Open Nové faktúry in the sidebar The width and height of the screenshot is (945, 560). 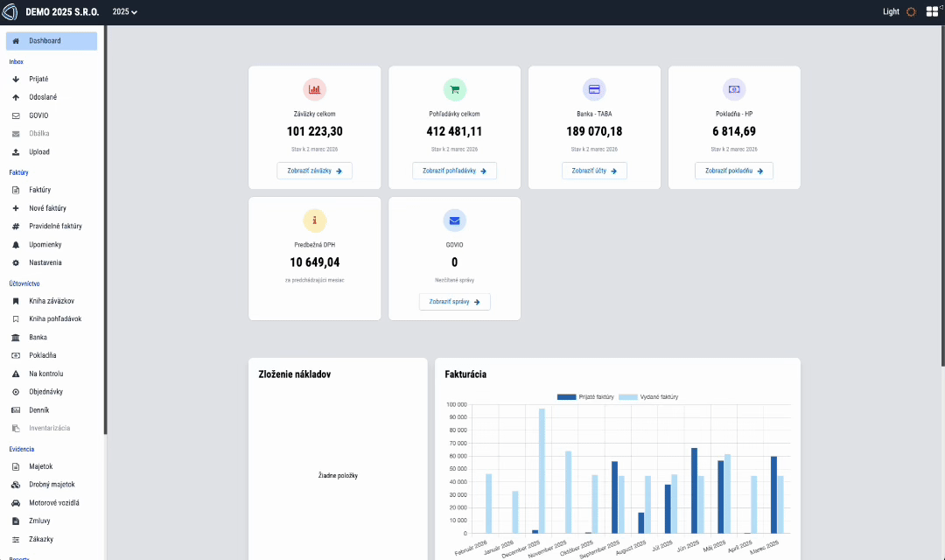47,208
